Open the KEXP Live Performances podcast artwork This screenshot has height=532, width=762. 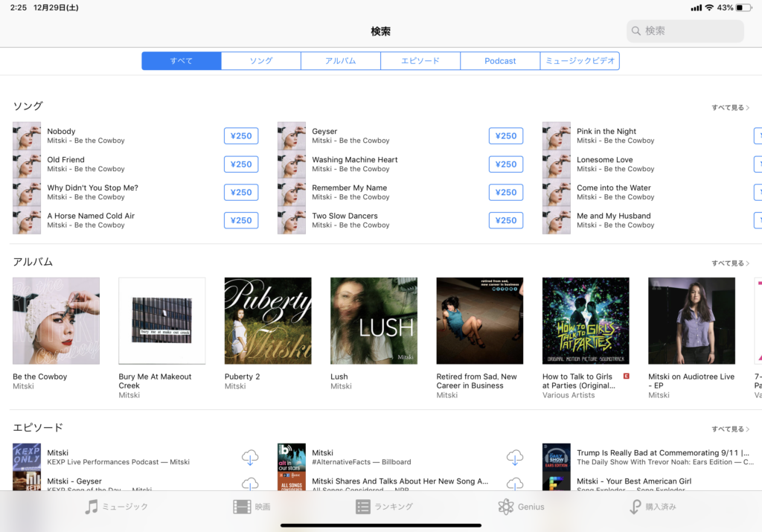[x=27, y=457]
